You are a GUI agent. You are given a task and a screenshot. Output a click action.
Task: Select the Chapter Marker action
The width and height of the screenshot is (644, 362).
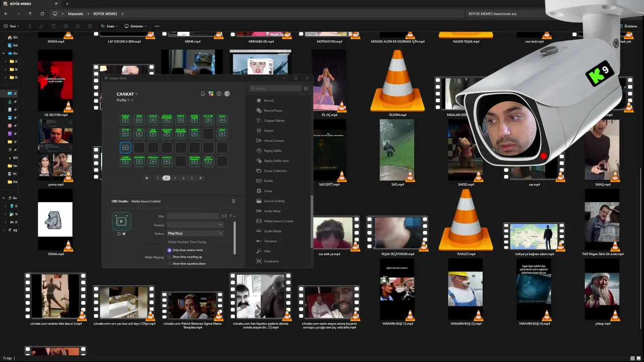[271, 121]
